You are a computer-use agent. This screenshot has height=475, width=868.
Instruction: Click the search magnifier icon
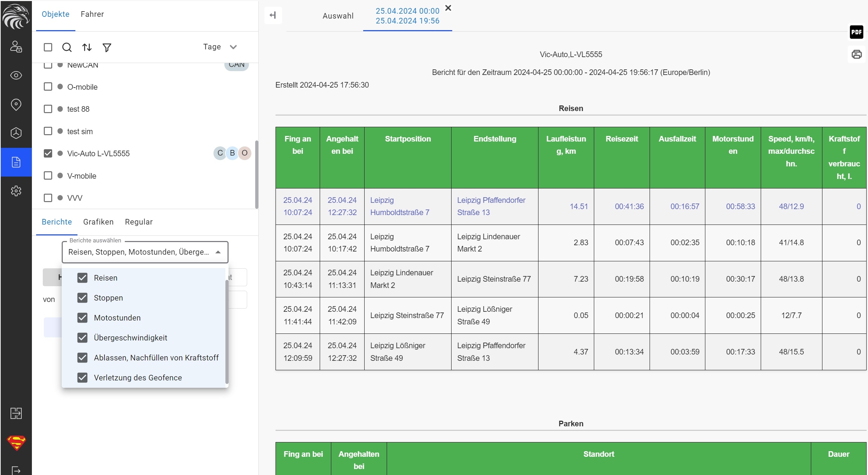pyautogui.click(x=67, y=47)
